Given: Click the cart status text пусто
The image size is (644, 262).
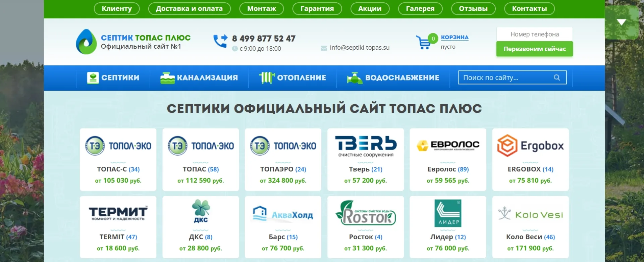Looking at the screenshot, I should tap(448, 47).
